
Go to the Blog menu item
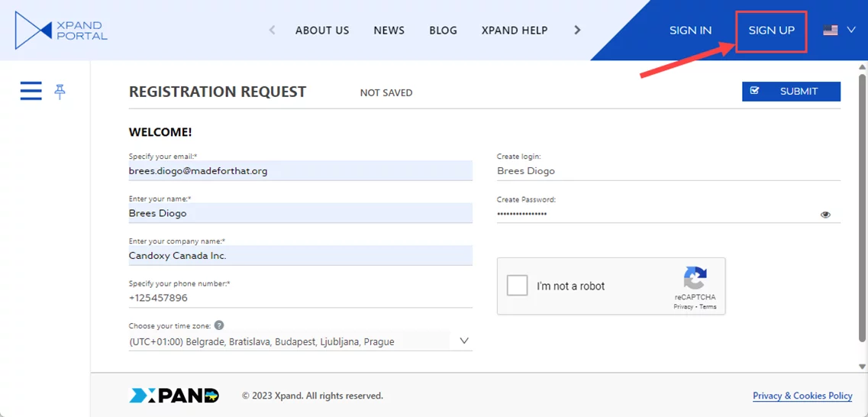pyautogui.click(x=443, y=31)
